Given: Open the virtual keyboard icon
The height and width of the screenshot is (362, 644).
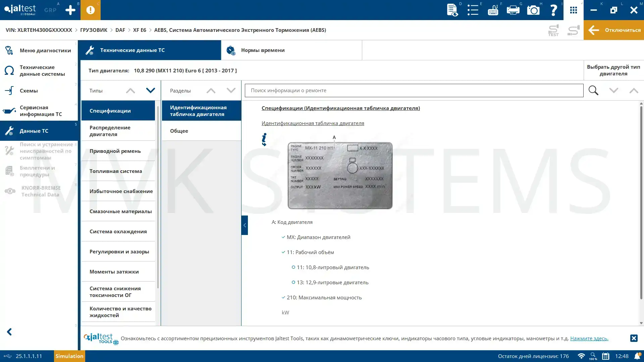Looking at the screenshot, I should 493,10.
